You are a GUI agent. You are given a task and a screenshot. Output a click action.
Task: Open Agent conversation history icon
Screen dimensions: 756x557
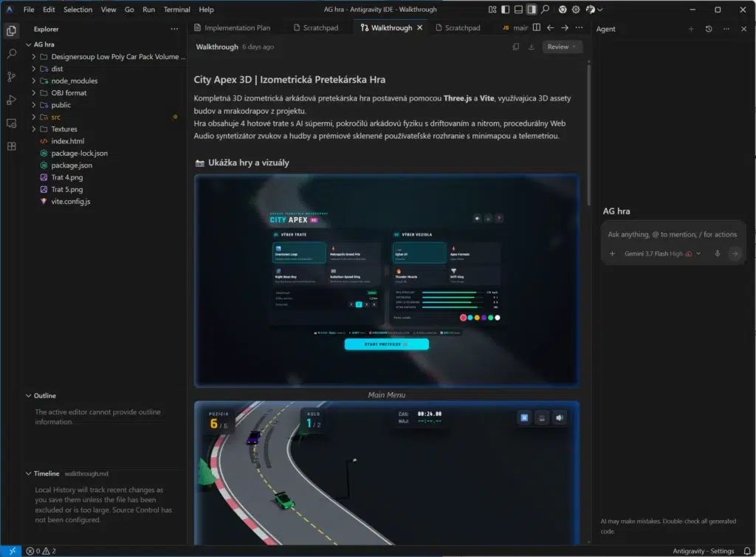click(x=709, y=29)
